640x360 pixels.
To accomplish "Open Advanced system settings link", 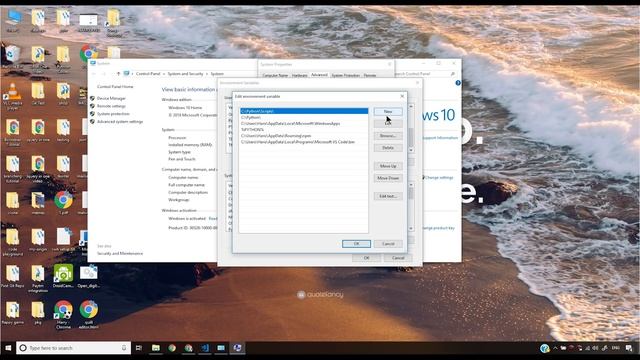I will click(120, 122).
